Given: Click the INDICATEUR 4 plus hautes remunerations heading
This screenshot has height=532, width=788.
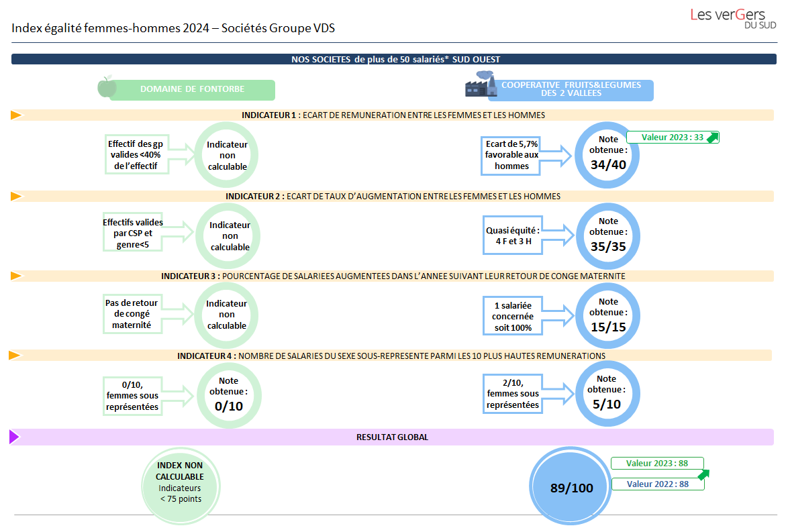Looking at the screenshot, I should pyautogui.click(x=391, y=356).
